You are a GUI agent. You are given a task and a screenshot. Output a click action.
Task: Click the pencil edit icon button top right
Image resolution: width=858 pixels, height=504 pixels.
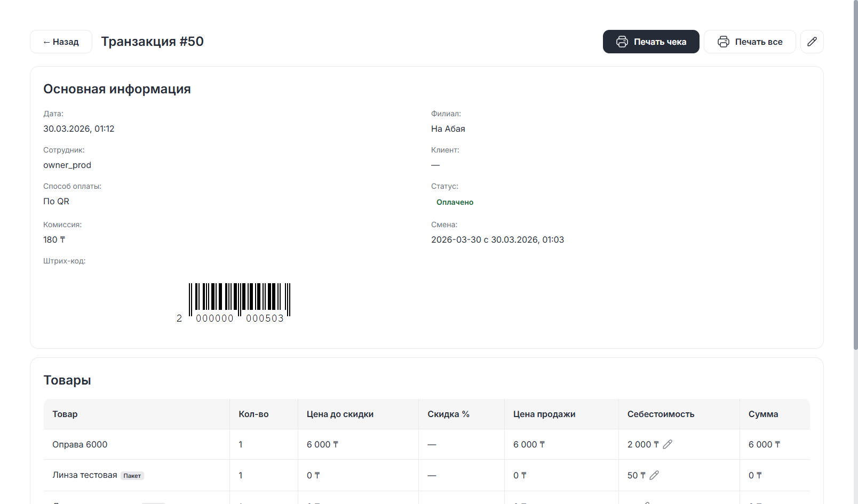(812, 42)
